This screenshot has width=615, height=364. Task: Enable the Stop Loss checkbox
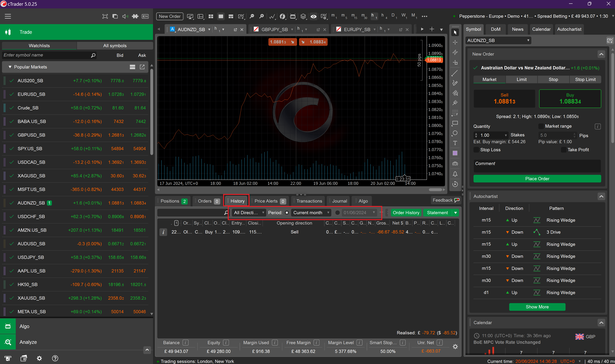click(476, 150)
